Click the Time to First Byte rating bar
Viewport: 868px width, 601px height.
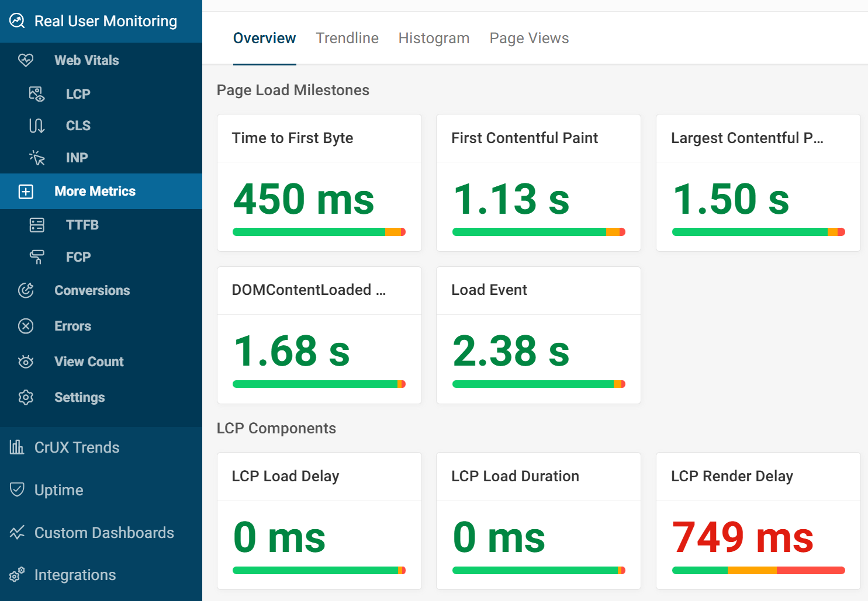click(x=319, y=232)
